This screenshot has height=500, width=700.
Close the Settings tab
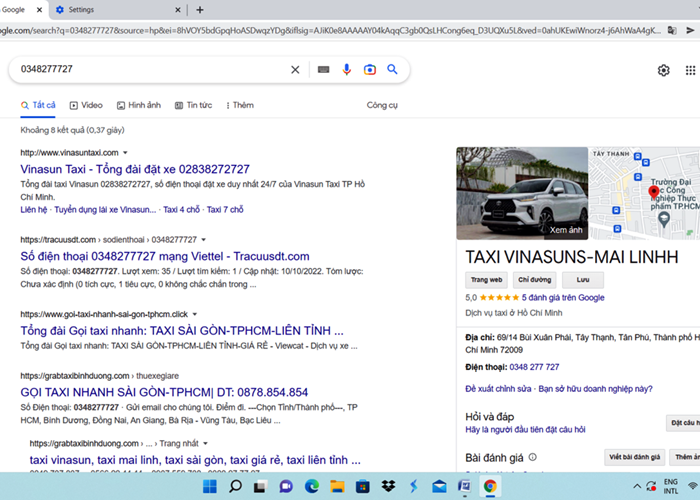pyautogui.click(x=178, y=10)
